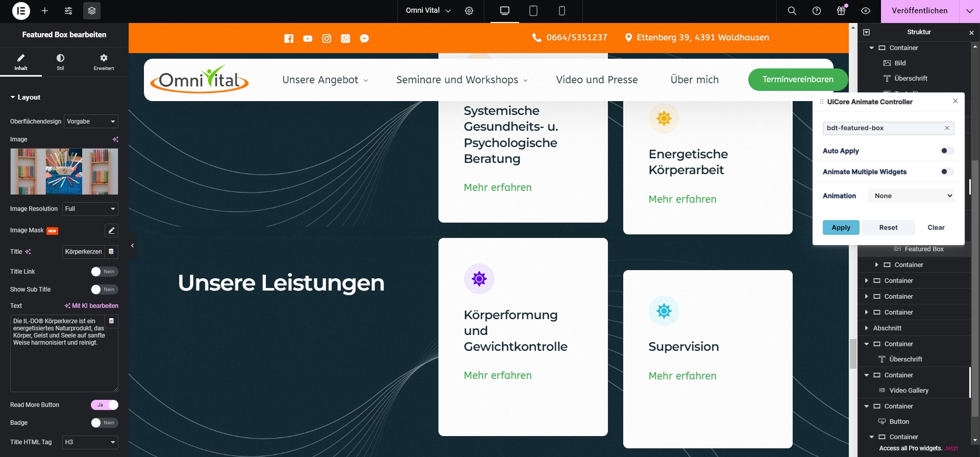Open the Animation dropdown set to None
This screenshot has width=980, height=457.
point(911,196)
